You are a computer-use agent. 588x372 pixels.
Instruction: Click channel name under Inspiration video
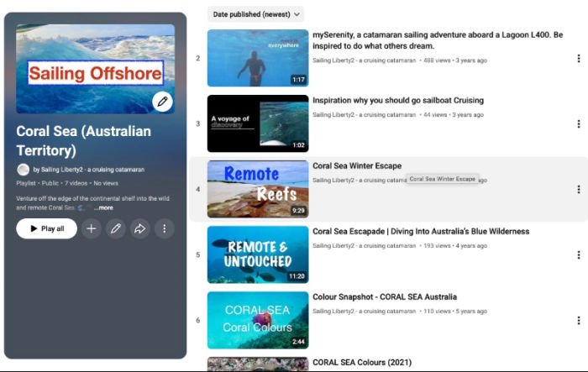click(364, 115)
